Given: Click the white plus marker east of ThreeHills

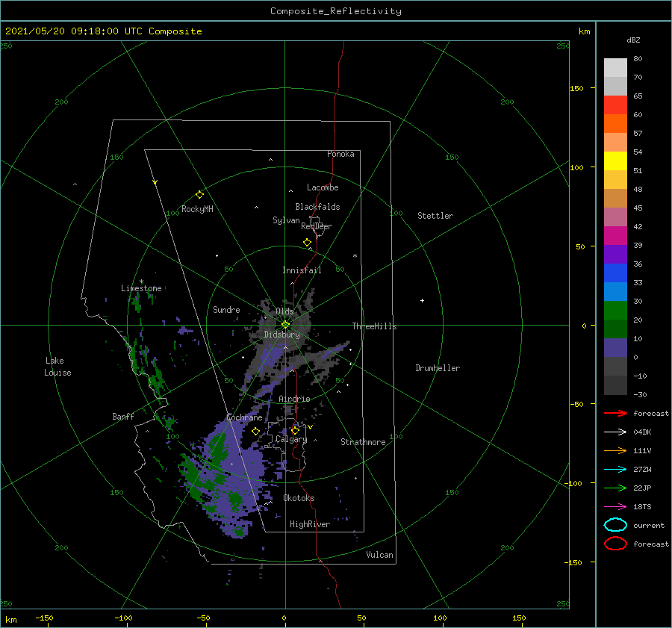Looking at the screenshot, I should tap(422, 300).
